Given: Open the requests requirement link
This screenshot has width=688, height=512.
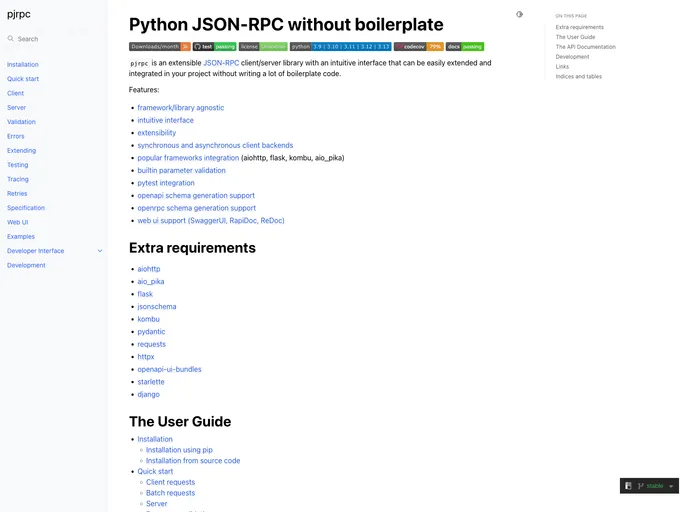Looking at the screenshot, I should click(x=151, y=344).
